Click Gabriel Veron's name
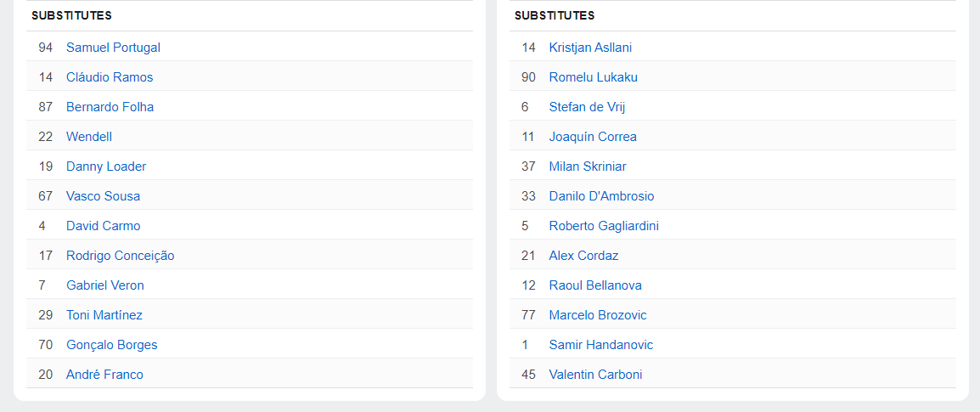This screenshot has height=412, width=980. point(105,285)
